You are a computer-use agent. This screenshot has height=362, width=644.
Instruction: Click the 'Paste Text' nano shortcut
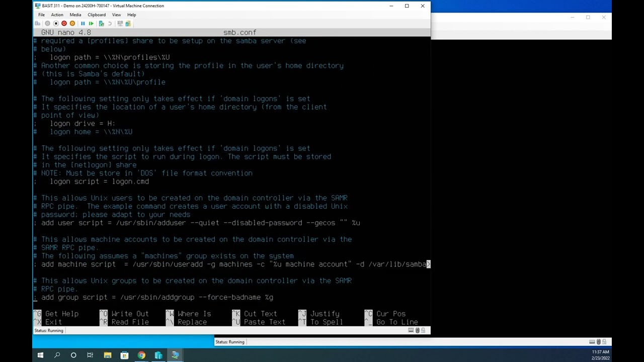(265, 322)
